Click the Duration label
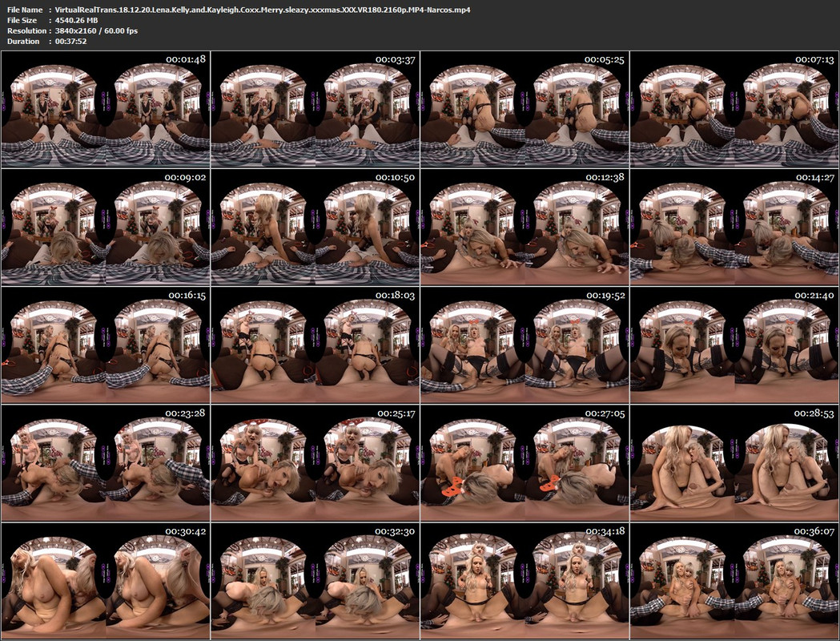Screen dimensions: 840x641 tap(23, 42)
